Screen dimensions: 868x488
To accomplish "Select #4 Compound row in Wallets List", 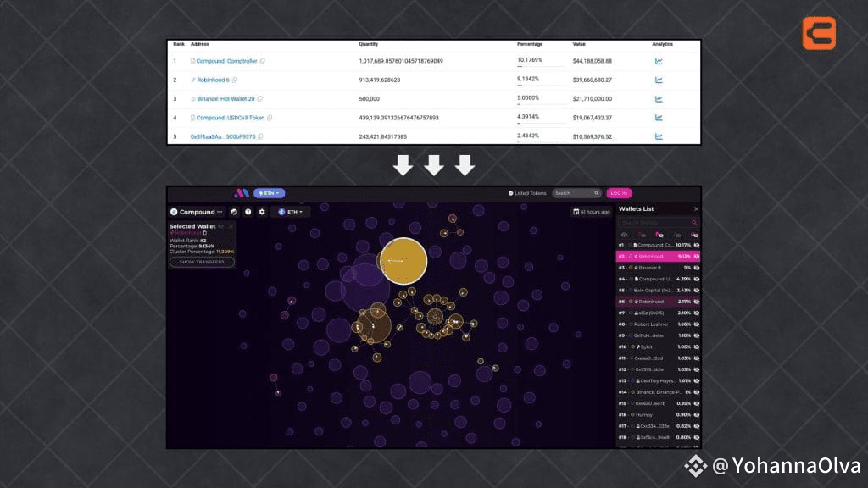I will point(658,279).
